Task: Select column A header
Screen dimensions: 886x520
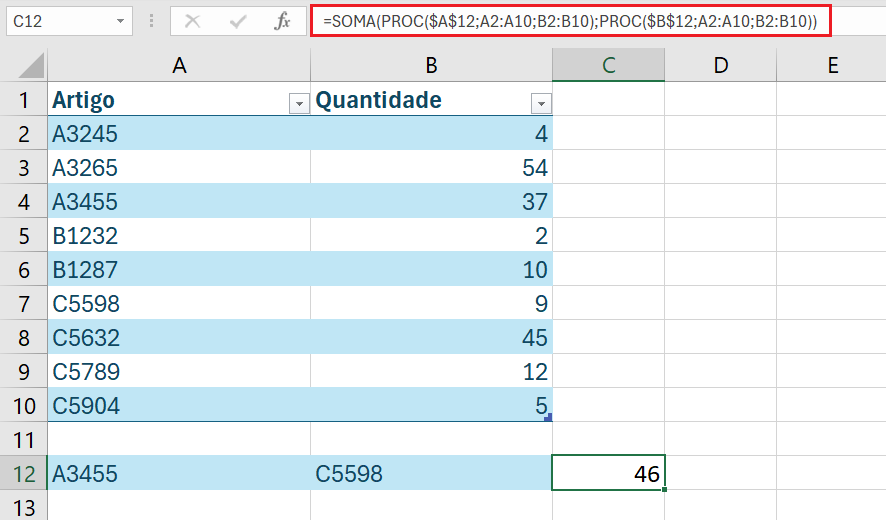Action: point(179,65)
